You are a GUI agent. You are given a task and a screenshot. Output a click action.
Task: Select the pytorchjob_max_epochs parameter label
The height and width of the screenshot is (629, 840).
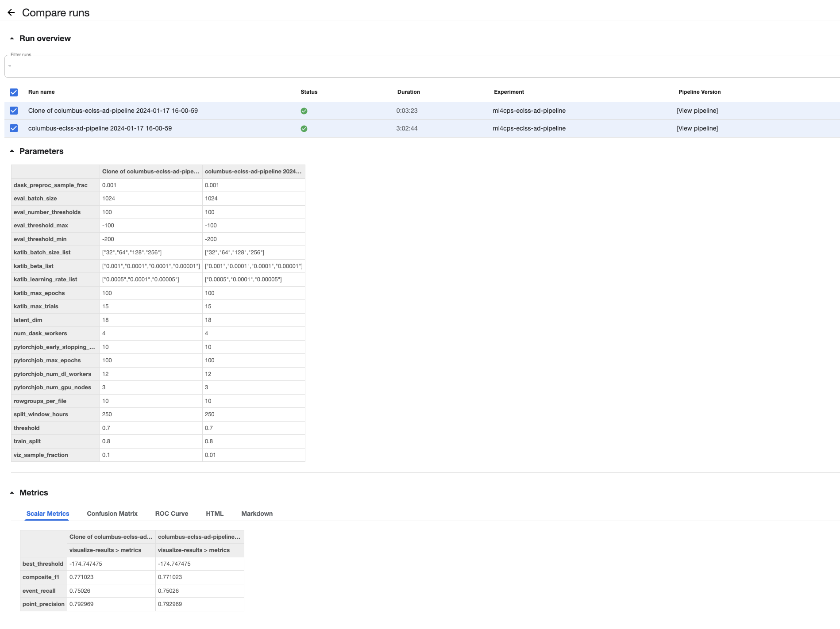47,361
